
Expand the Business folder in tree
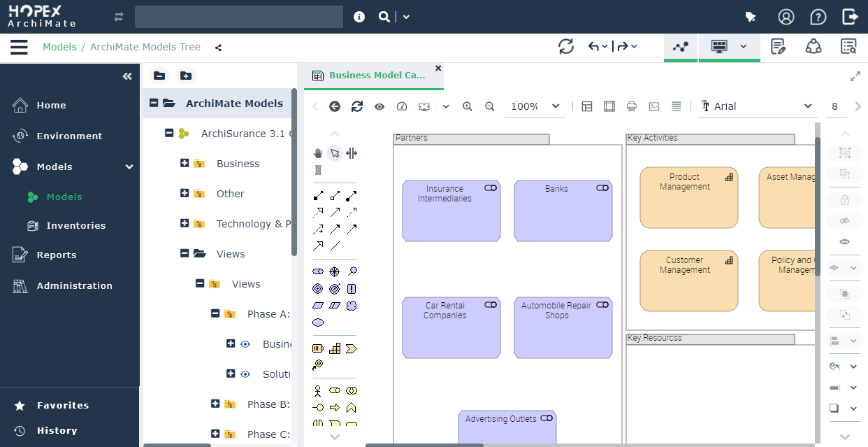[x=185, y=163]
